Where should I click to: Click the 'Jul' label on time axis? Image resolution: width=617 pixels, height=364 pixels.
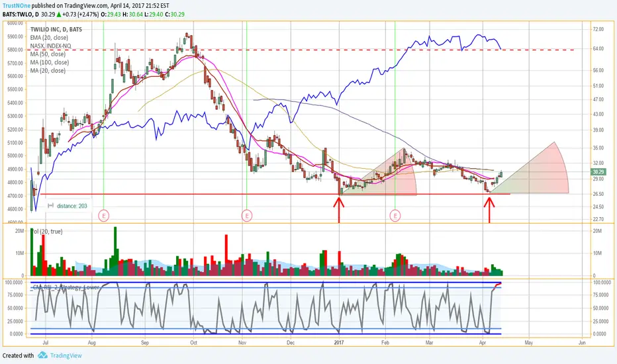pos(45,343)
